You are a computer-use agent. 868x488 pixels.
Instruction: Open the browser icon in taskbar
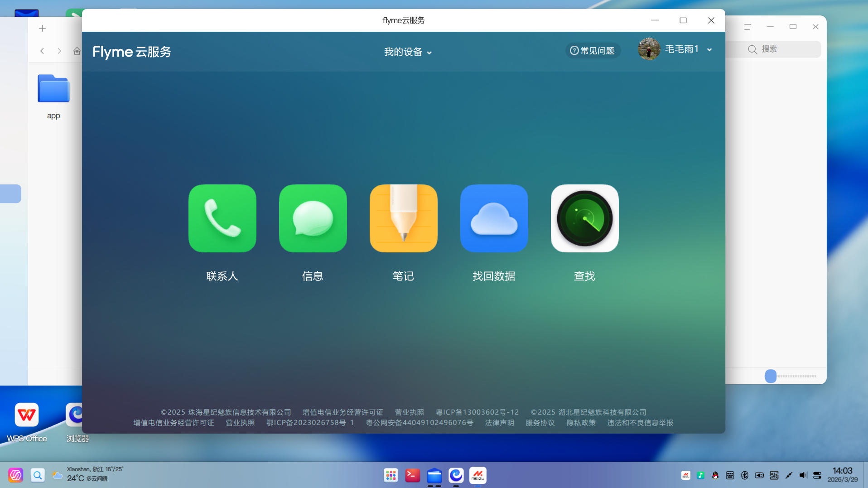[x=456, y=475]
